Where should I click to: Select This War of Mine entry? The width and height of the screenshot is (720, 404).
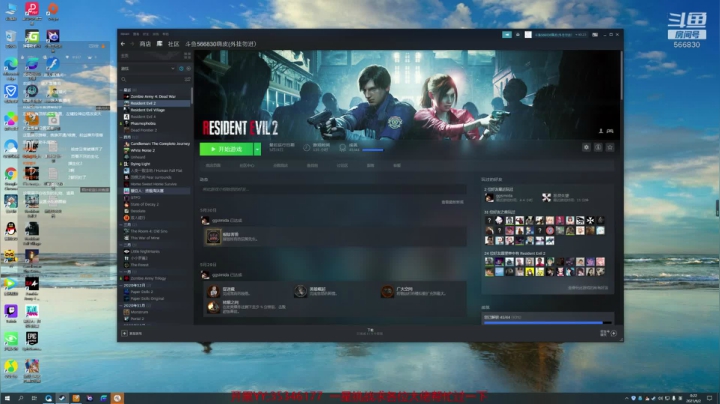(x=145, y=238)
